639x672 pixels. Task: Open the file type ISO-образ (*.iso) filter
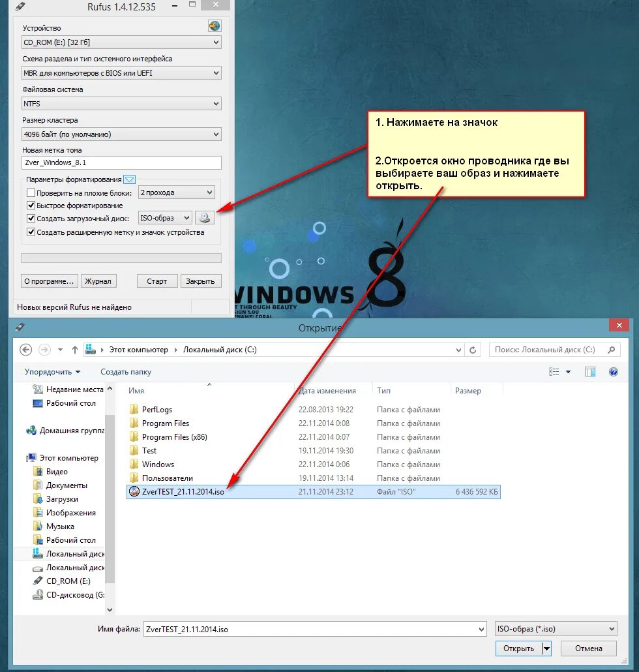[x=556, y=629]
